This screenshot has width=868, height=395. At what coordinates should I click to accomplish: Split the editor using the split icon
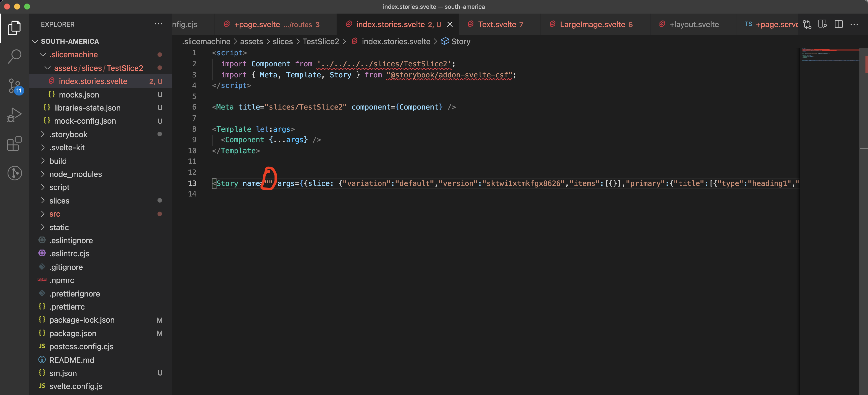[x=838, y=24]
